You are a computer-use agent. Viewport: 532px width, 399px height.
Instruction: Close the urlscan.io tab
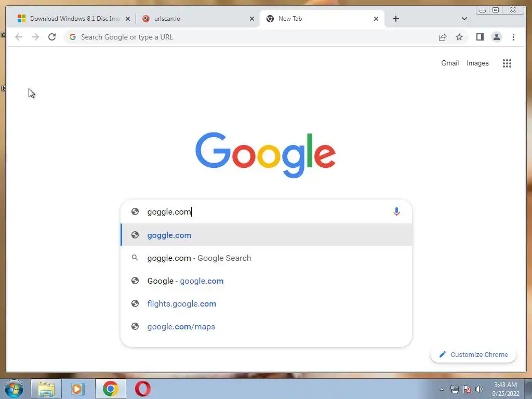tap(252, 19)
